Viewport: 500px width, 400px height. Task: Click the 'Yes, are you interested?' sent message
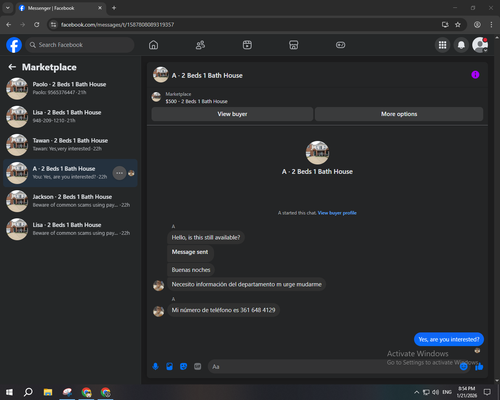449,339
